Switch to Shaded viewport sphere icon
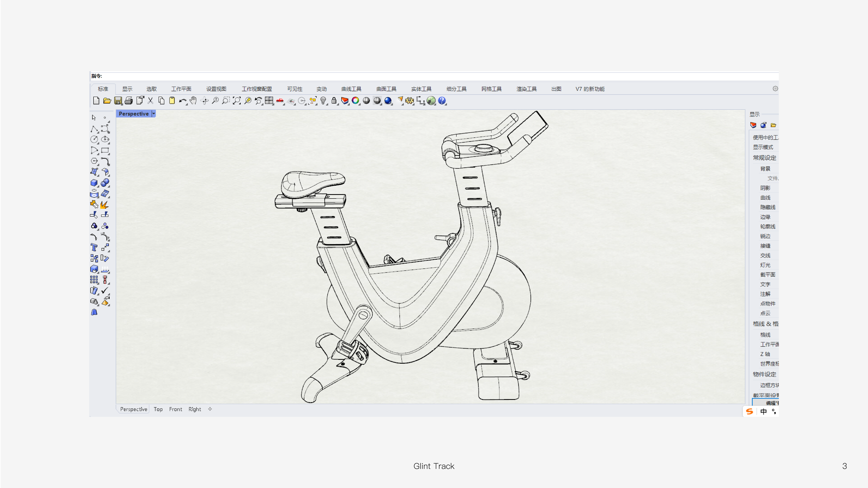This screenshot has height=488, width=868. pyautogui.click(x=366, y=101)
